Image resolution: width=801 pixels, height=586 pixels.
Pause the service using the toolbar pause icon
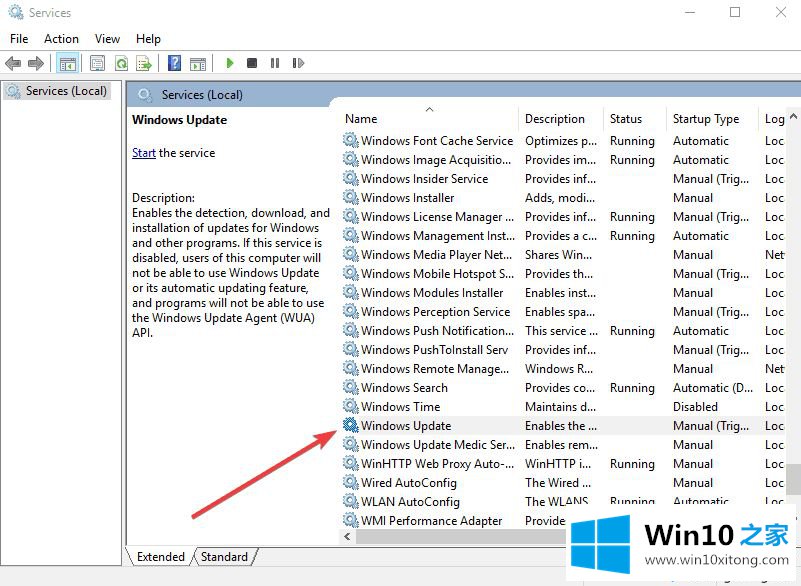275,63
